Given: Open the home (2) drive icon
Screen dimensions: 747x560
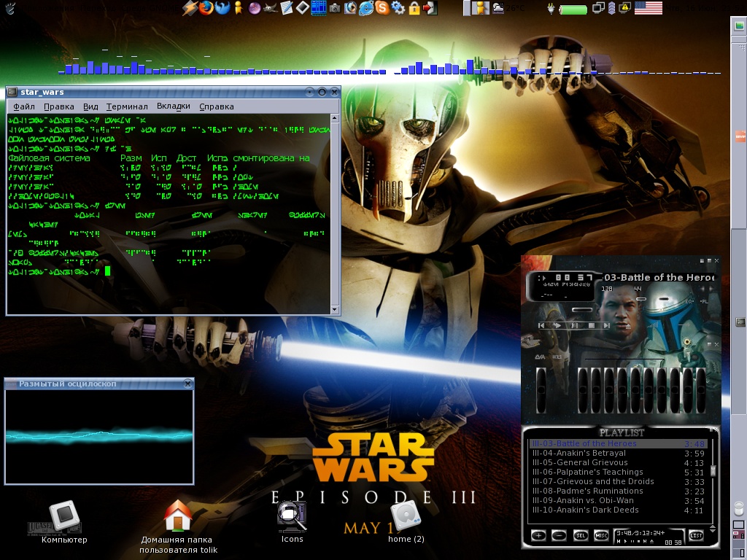Looking at the screenshot, I should pyautogui.click(x=406, y=521).
